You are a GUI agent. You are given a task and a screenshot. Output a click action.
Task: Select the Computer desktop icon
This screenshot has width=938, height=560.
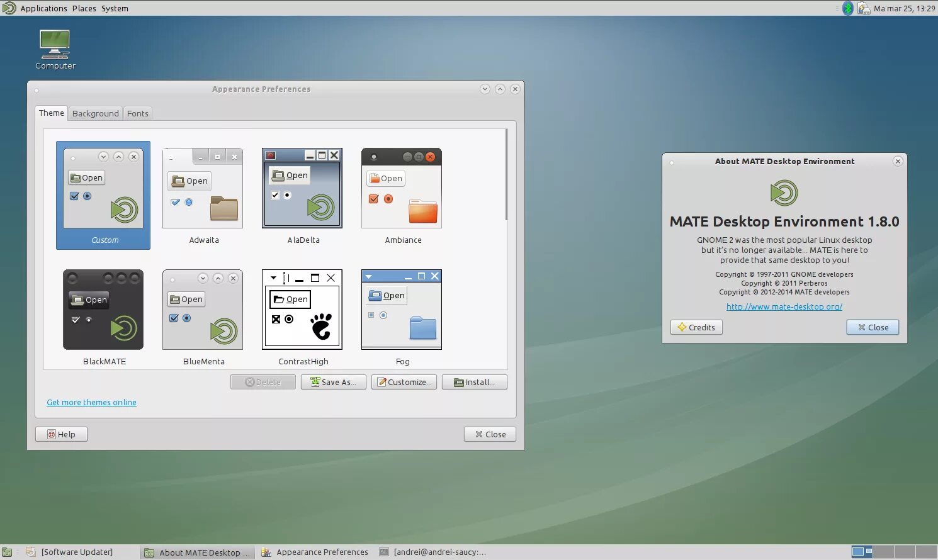pos(55,50)
